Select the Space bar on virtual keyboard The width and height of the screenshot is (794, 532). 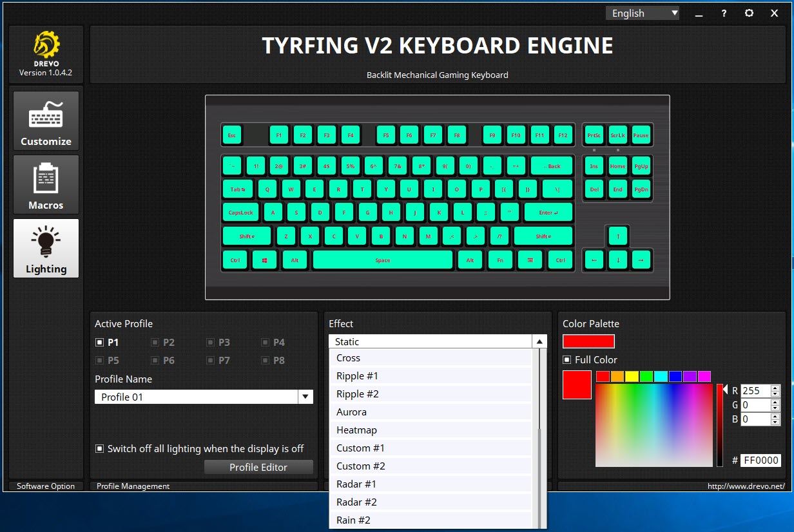tap(383, 260)
